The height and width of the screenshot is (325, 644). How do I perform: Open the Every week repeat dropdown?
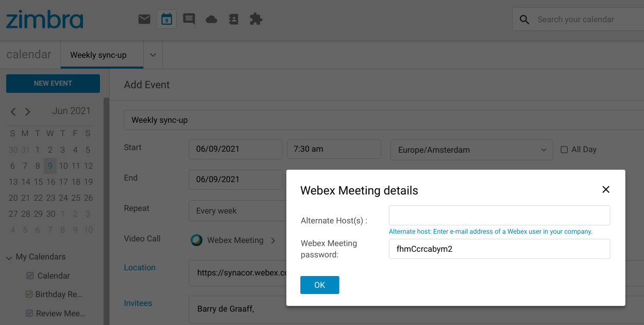[238, 210]
